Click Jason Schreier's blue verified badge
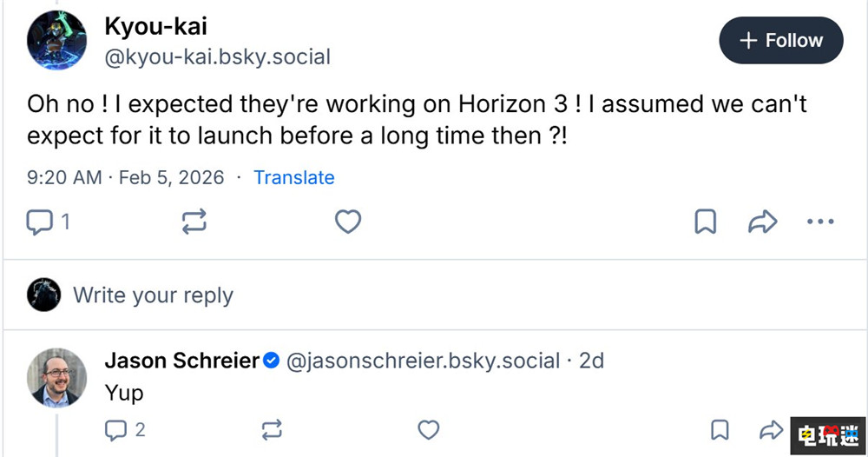This screenshot has width=868, height=457. [x=271, y=360]
